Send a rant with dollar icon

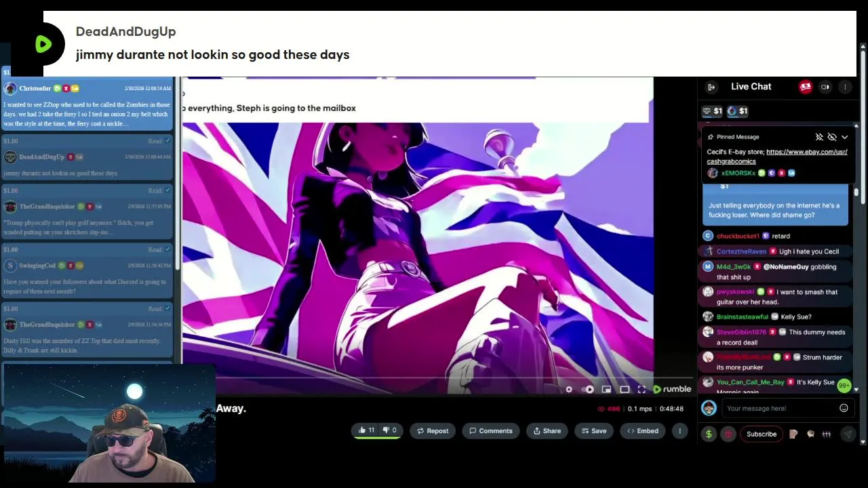click(x=709, y=434)
